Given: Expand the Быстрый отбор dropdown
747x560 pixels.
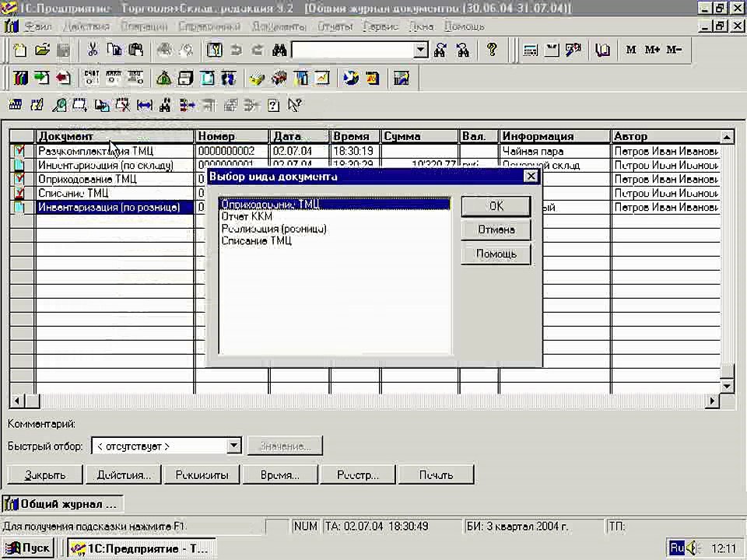Looking at the screenshot, I should pyautogui.click(x=233, y=446).
